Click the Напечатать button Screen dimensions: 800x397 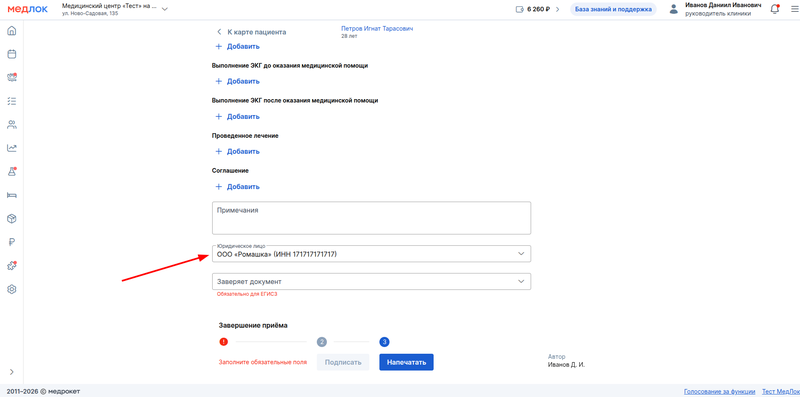point(406,362)
